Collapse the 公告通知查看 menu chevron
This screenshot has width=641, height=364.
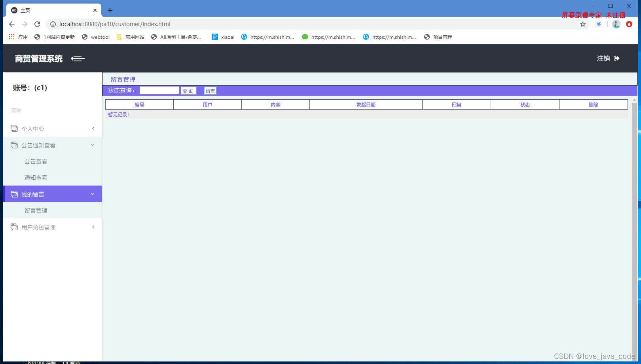[92, 145]
